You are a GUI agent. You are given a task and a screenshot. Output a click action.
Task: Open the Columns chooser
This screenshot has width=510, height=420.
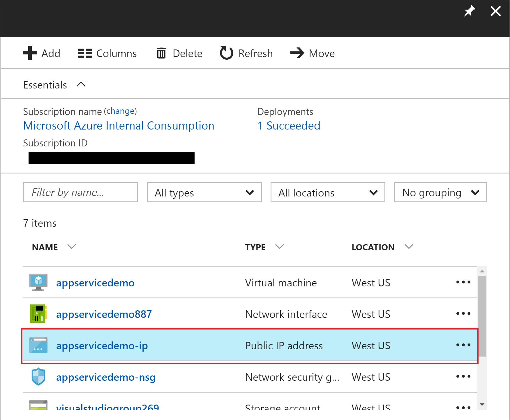107,54
